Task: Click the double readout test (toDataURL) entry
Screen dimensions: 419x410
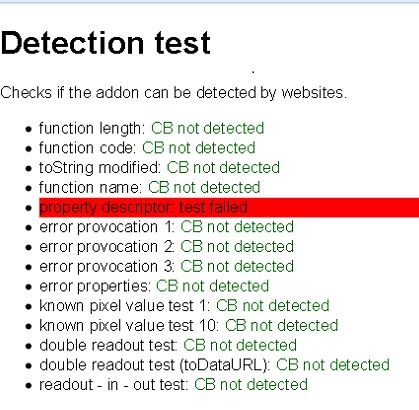Action: coord(214,365)
